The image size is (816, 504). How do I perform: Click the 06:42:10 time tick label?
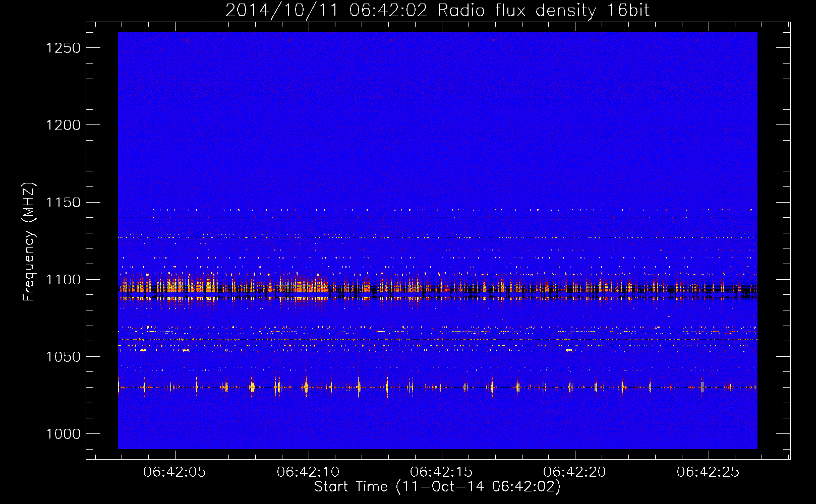(308, 472)
